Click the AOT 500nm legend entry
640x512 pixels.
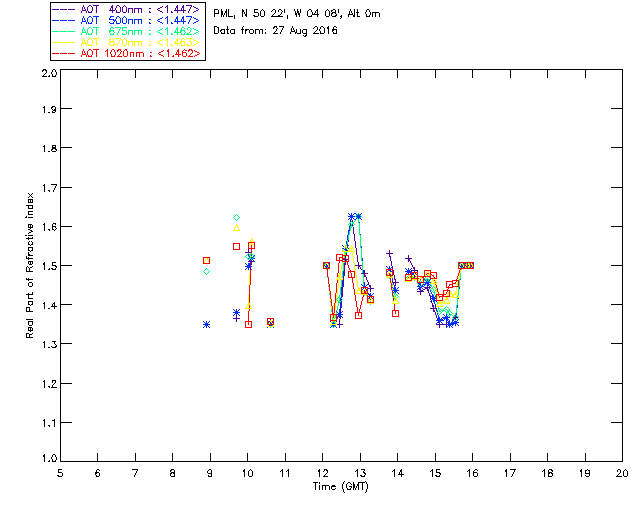click(x=126, y=20)
